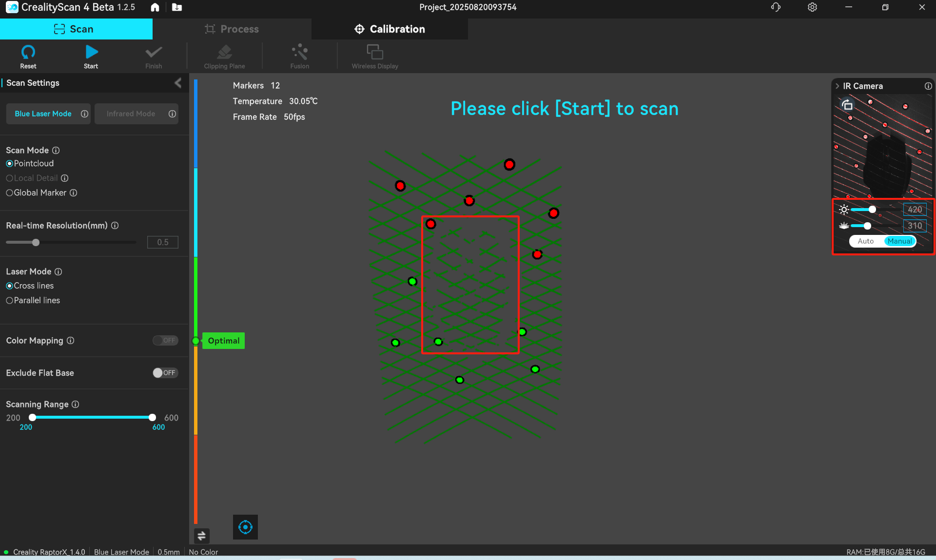This screenshot has width=936, height=560.
Task: Click the IR brightness value field 420
Action: point(915,210)
